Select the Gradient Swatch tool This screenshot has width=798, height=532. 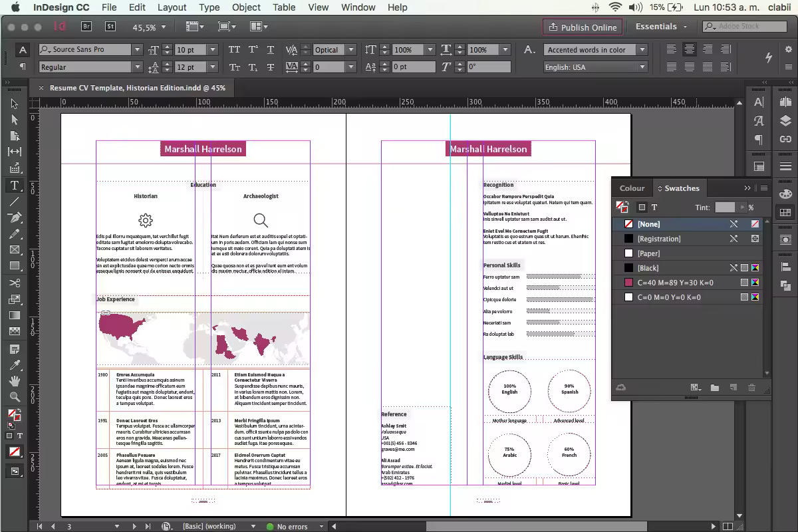pos(15,316)
